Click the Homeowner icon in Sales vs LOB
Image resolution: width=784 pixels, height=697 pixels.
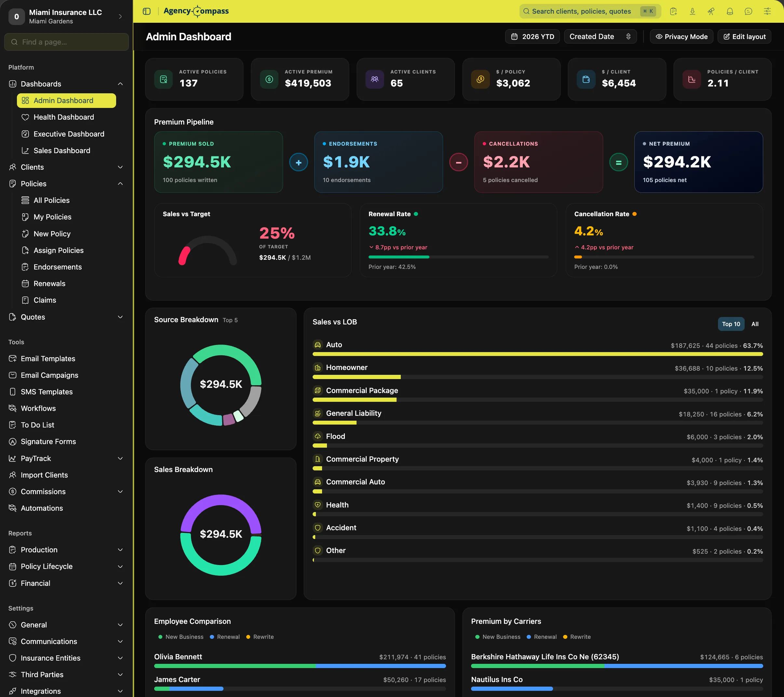coord(318,368)
